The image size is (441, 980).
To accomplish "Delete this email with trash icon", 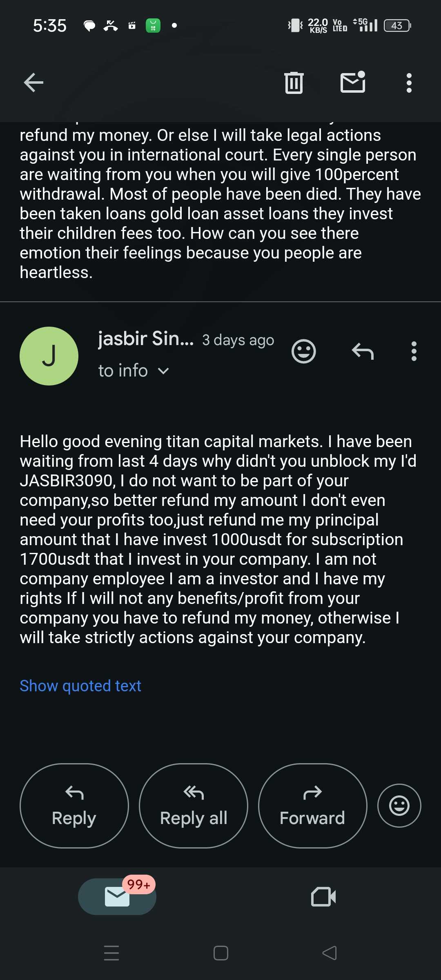I will click(294, 83).
